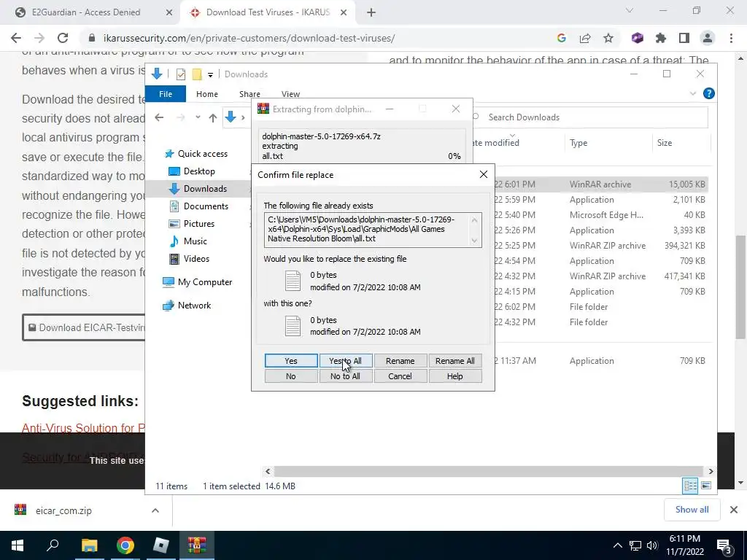
Task: Open eicar_com.zip download options caret
Action: pos(155,510)
